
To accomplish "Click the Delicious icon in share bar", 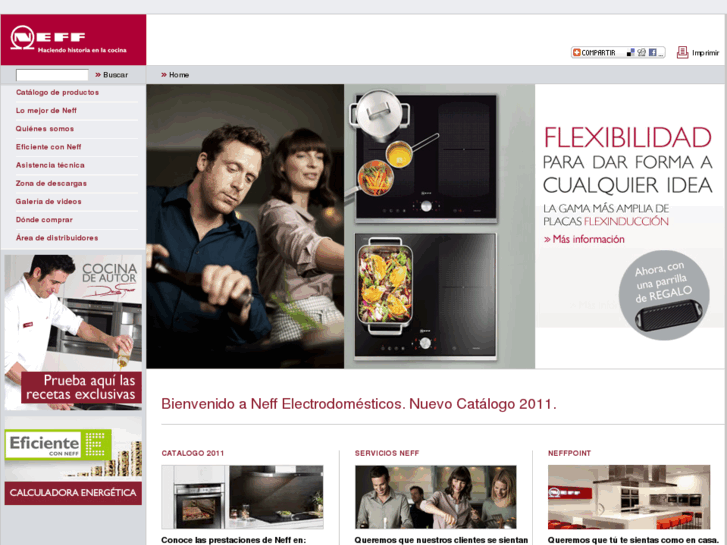I will [631, 52].
